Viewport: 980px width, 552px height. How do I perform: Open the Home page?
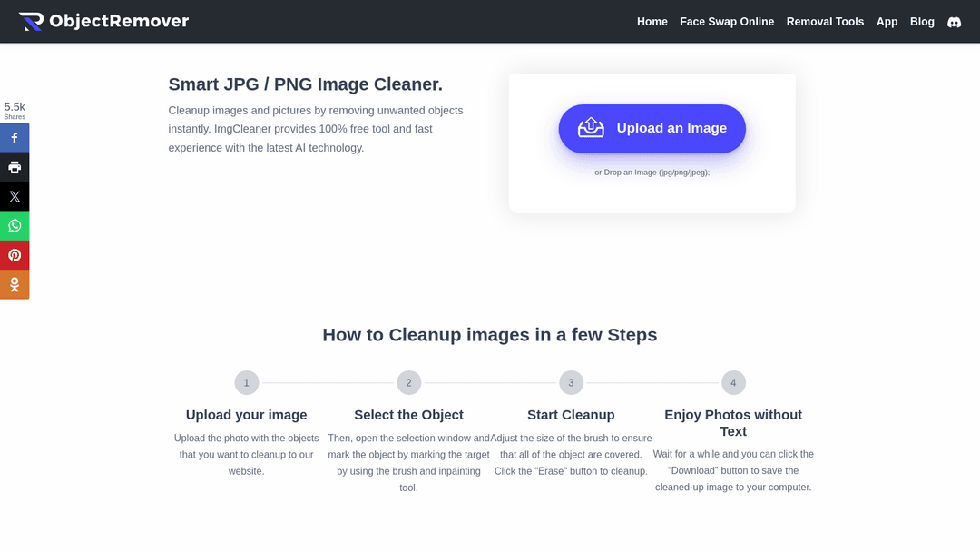[652, 22]
